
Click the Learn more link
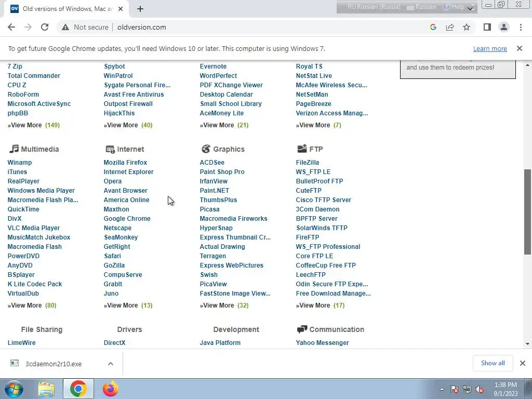pos(490,48)
